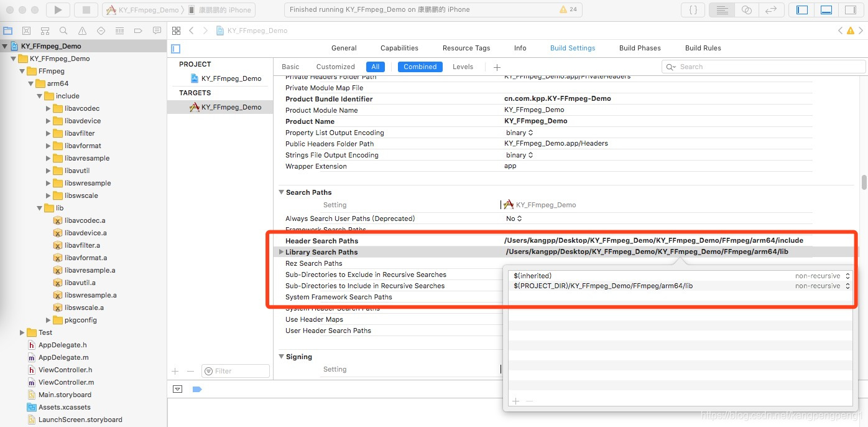Open the Build Rules tab

point(703,48)
